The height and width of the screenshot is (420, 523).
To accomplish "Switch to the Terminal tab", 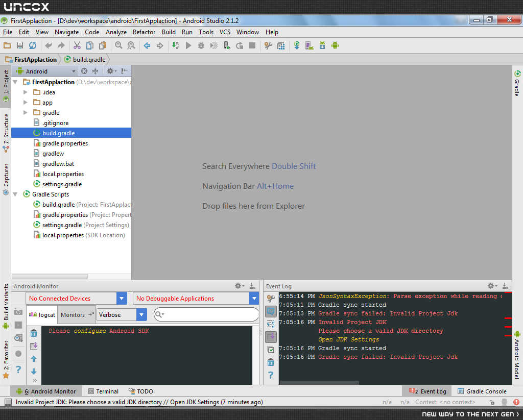I will point(103,391).
